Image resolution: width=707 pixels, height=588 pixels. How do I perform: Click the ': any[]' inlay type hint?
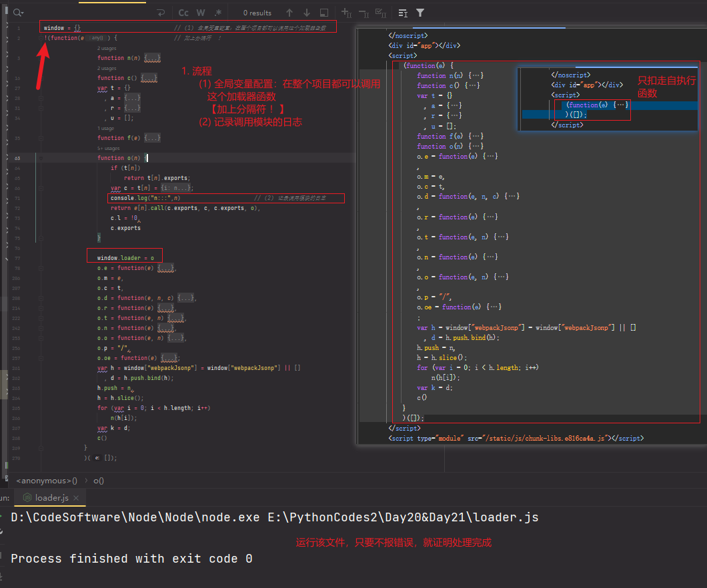click(95, 38)
